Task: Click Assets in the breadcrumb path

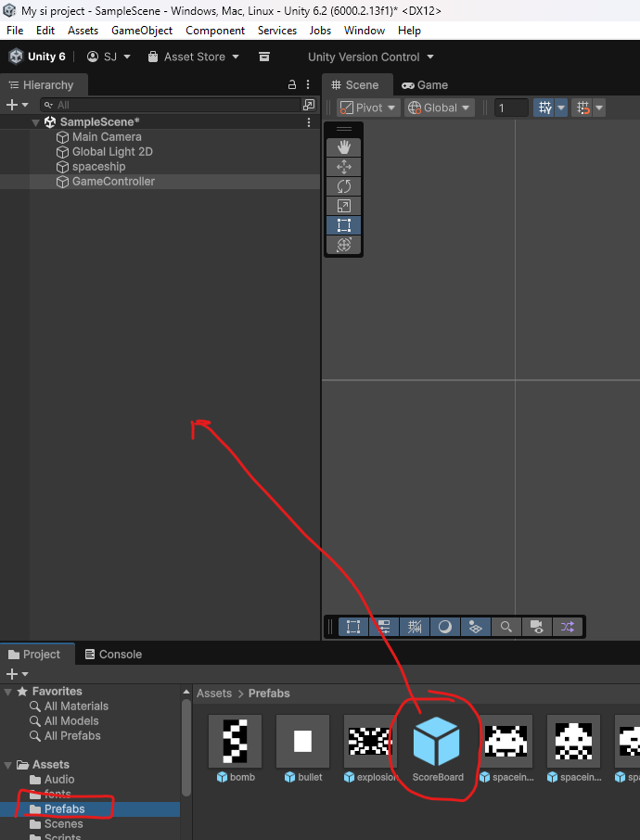Action: 213,694
